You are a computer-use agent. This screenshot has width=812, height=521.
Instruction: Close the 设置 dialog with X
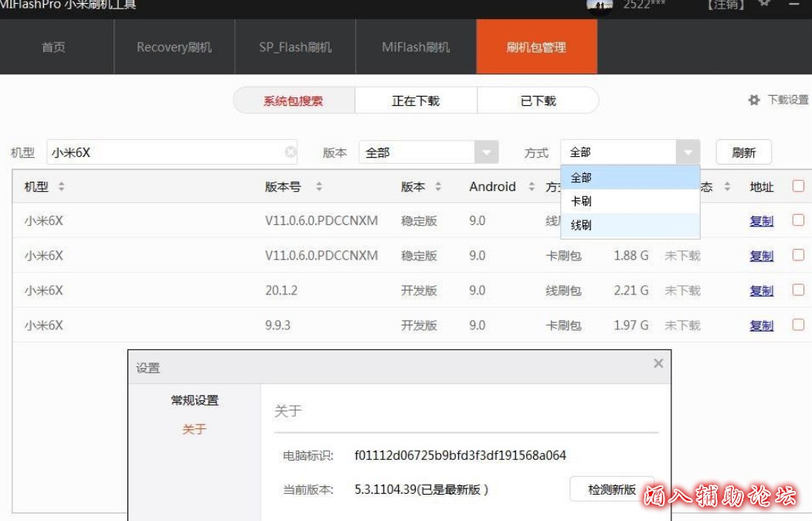[658, 363]
